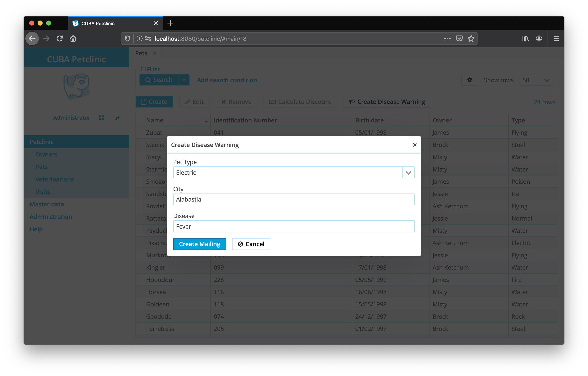Go to browser home page
Viewport: 588px width, 376px height.
73,39
